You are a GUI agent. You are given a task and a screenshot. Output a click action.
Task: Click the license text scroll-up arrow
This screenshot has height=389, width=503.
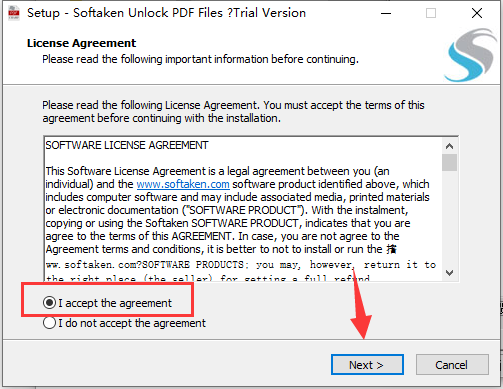point(449,146)
